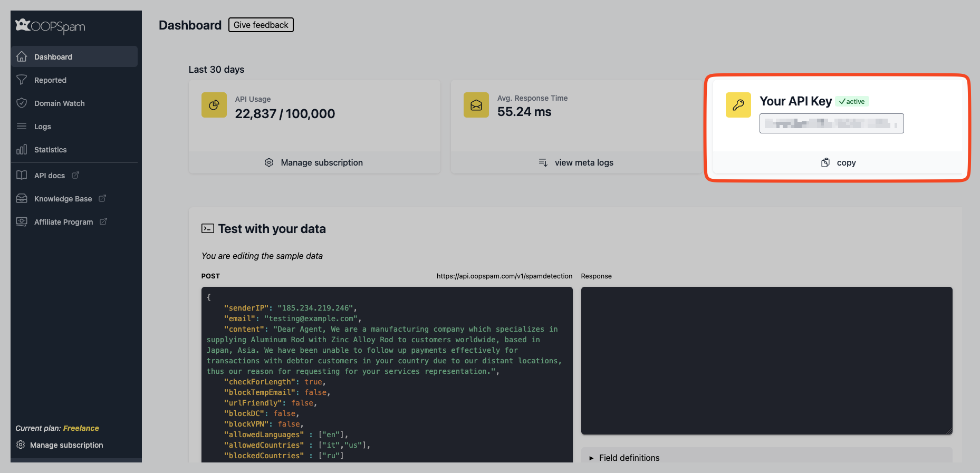Open Logs from the sidebar
The height and width of the screenshot is (473, 980).
tap(42, 127)
